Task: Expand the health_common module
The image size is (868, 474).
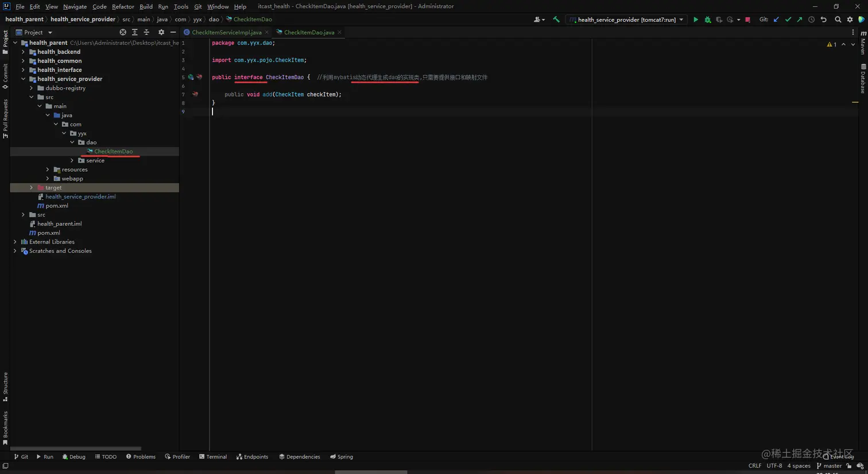Action: tap(24, 61)
